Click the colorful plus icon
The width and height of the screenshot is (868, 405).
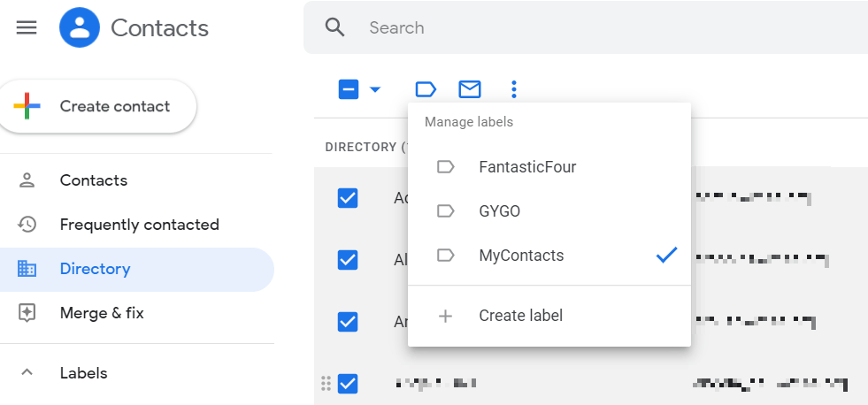[27, 106]
